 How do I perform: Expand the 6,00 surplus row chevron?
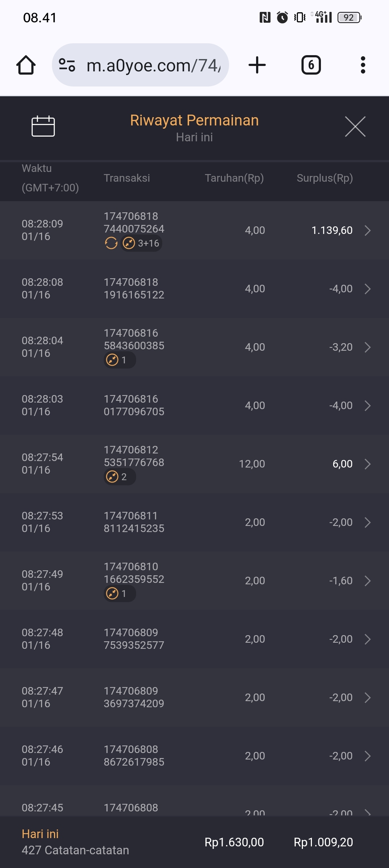367,464
